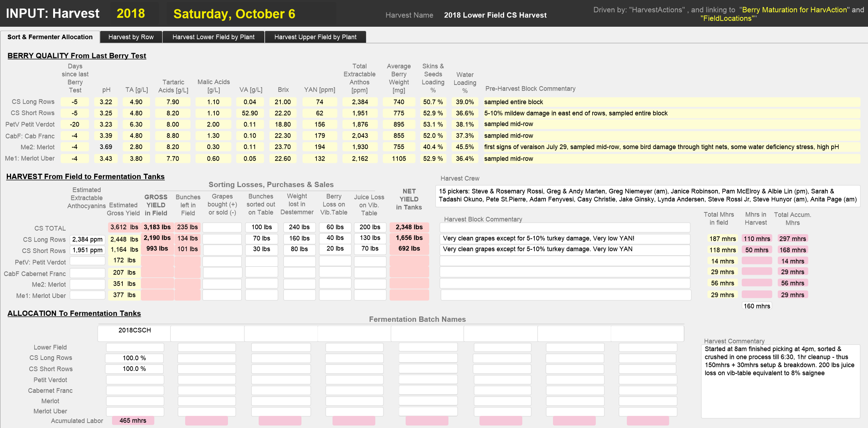Viewport: 868px width, 428px height.
Task: Click Lower Field allocation field under 2018CSCH
Action: coord(135,347)
